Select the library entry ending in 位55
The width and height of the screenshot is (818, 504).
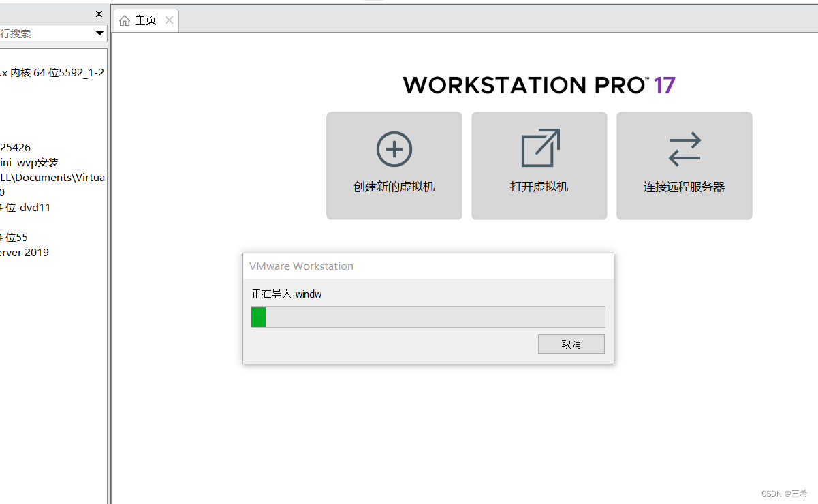click(x=14, y=238)
